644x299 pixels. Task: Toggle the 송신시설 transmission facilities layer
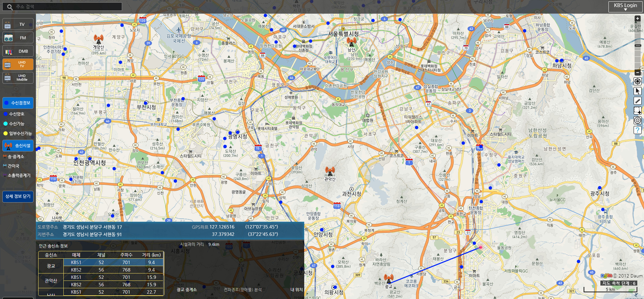point(18,145)
